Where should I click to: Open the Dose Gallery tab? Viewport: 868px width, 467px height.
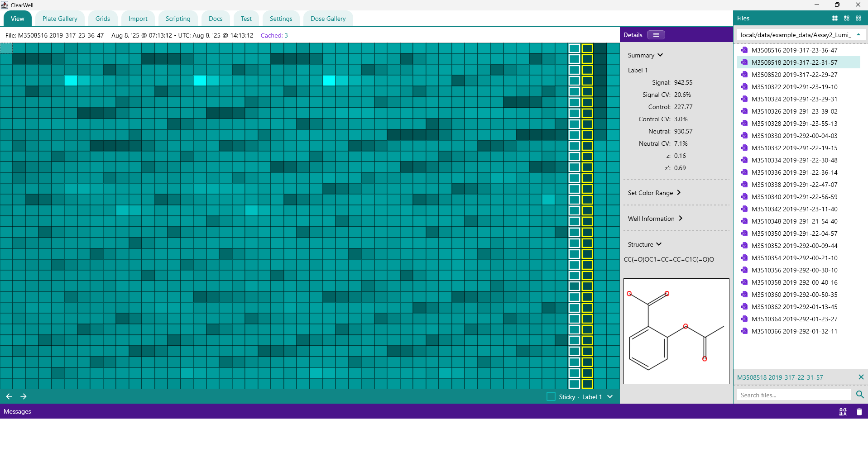[x=328, y=19]
